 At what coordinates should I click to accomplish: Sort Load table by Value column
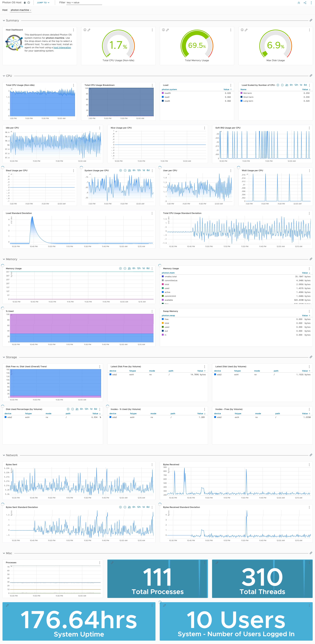coord(227,89)
